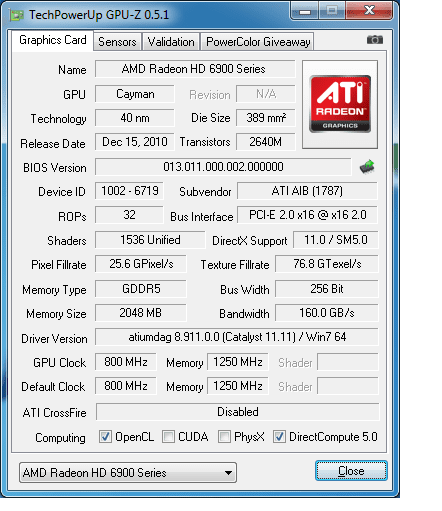Click the Texture Fillrate value 76.8 GTexel/s

point(327,264)
